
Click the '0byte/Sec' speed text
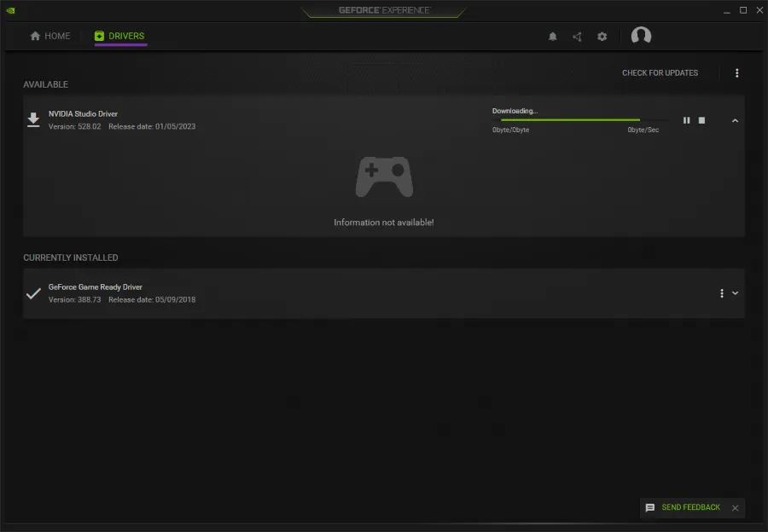click(643, 130)
